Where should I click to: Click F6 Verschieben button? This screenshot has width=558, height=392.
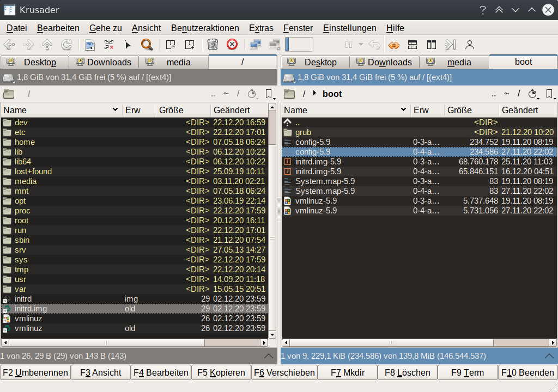(284, 372)
